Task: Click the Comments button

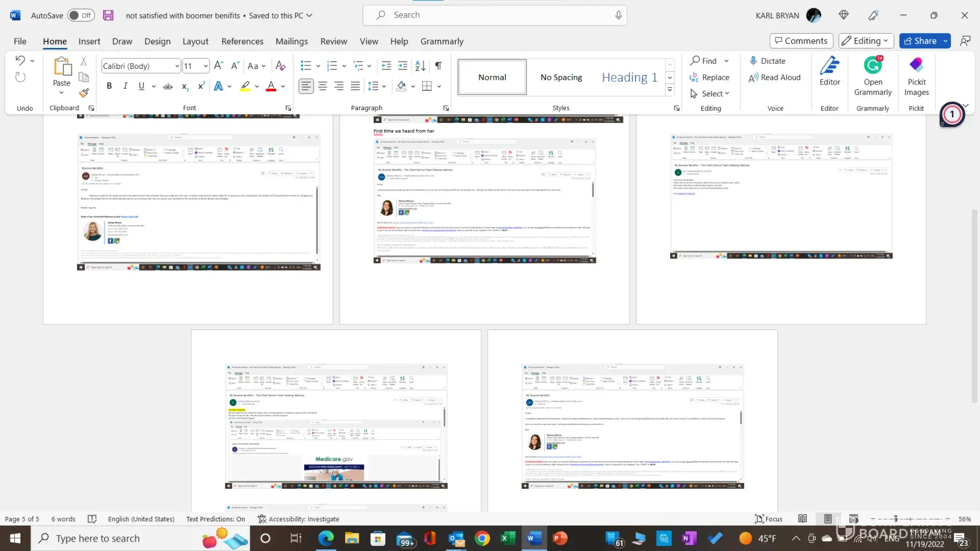Action: click(801, 41)
